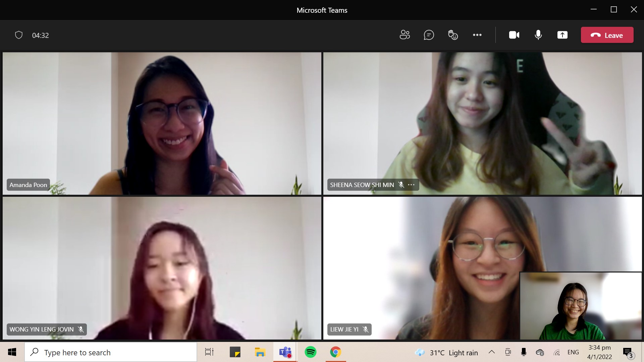Click the shield security icon

pos(19,35)
